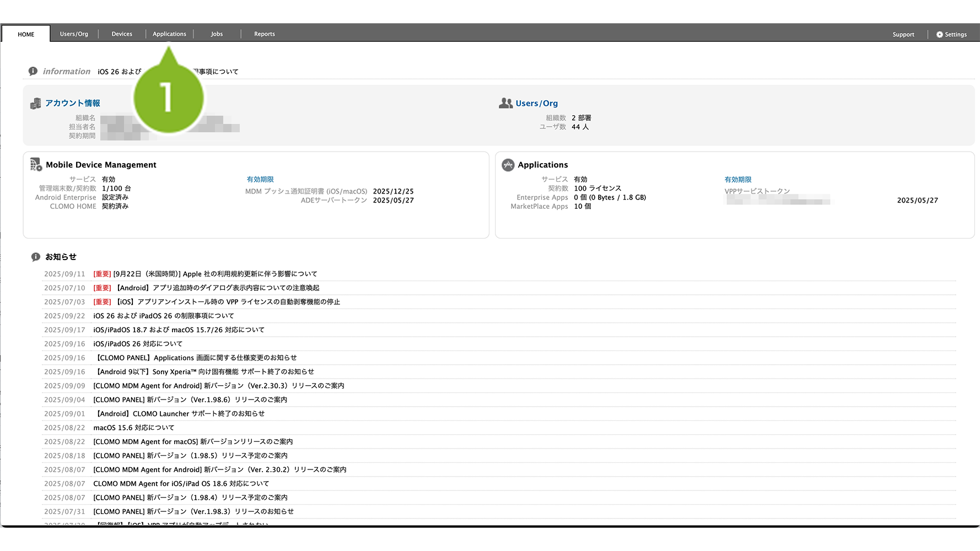
Task: Click 有効期限 link in Mobile Device Management
Action: (x=260, y=180)
